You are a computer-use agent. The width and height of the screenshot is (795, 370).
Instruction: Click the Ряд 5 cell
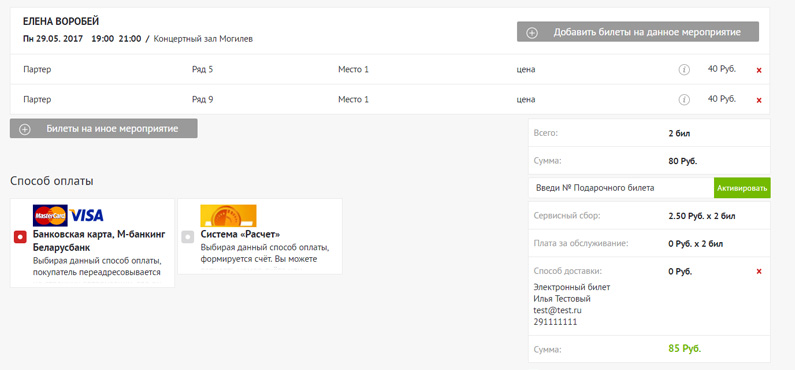coord(202,70)
